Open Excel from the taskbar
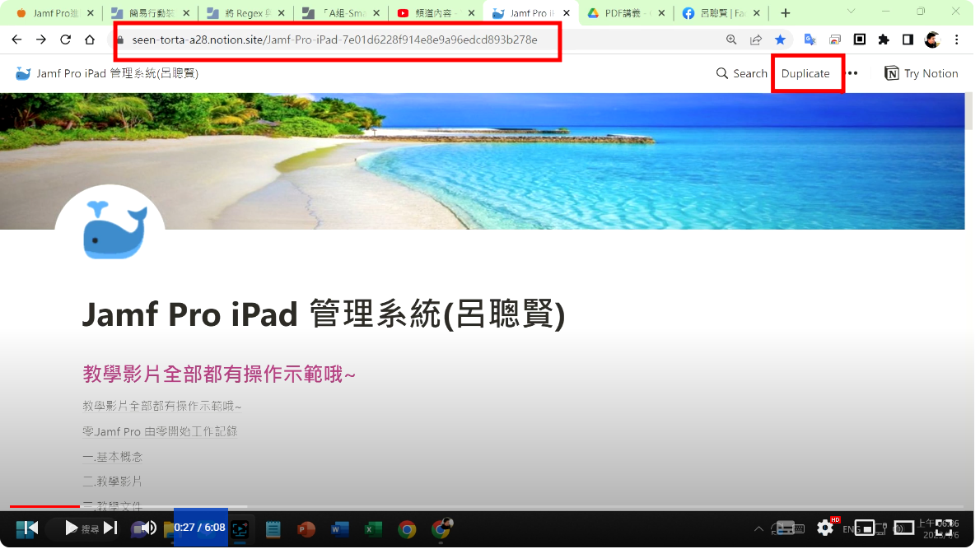The image size is (980, 549). pyautogui.click(x=373, y=530)
